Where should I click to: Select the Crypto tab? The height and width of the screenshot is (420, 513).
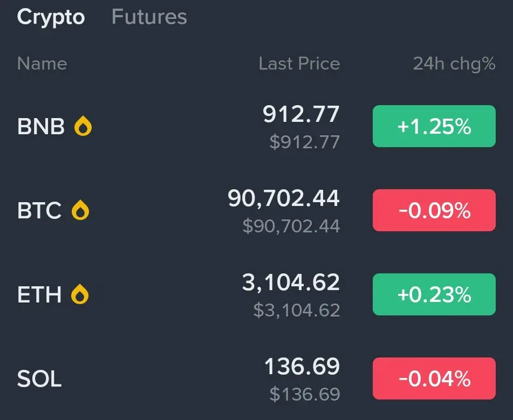(51, 17)
